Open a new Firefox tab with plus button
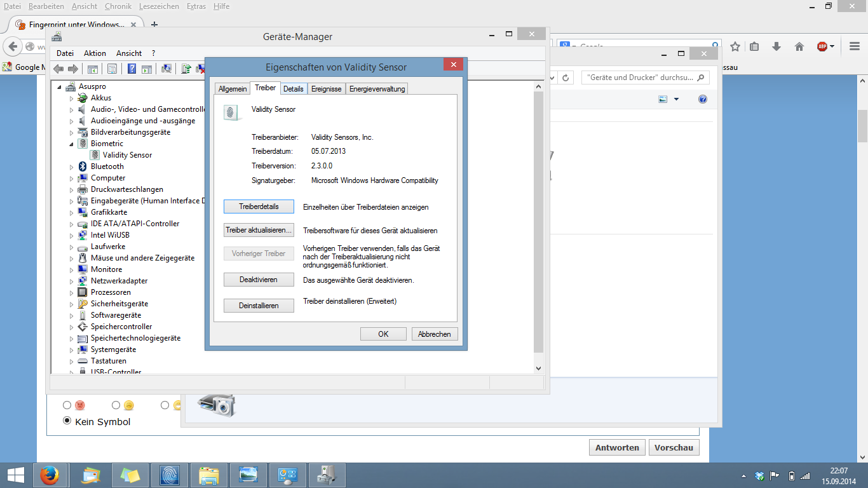 (154, 25)
